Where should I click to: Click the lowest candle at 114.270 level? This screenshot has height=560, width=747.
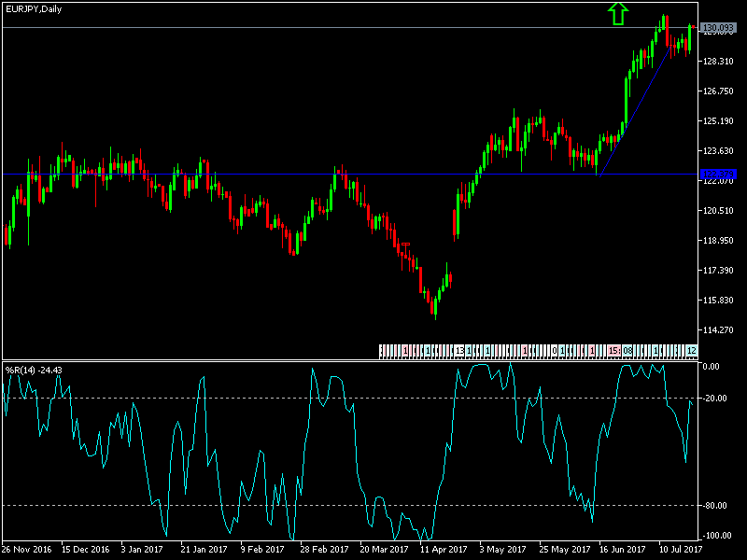click(434, 308)
